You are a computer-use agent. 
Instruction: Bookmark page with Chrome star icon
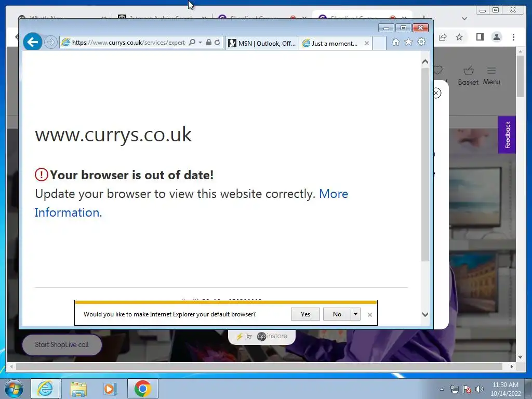coord(459,37)
